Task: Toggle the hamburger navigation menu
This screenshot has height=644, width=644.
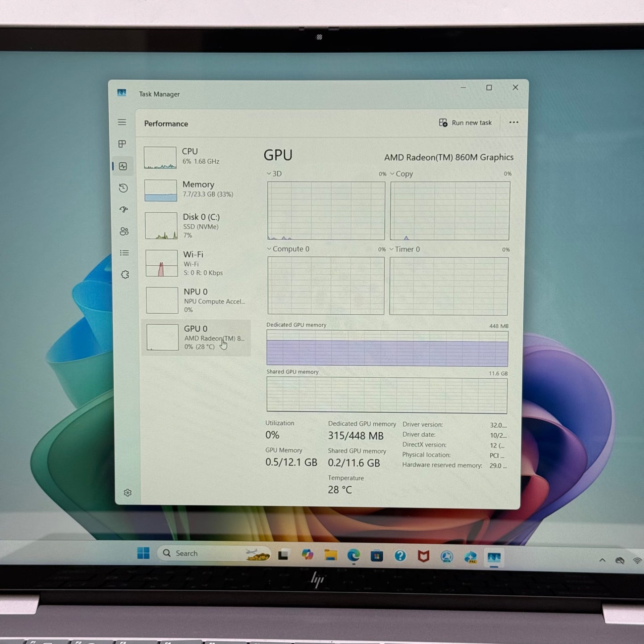Action: pos(122,122)
